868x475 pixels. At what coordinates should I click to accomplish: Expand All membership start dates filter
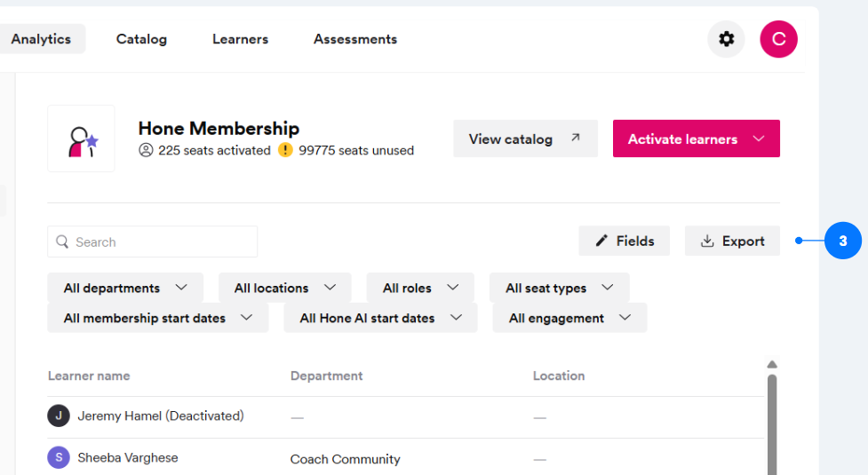[x=158, y=318]
